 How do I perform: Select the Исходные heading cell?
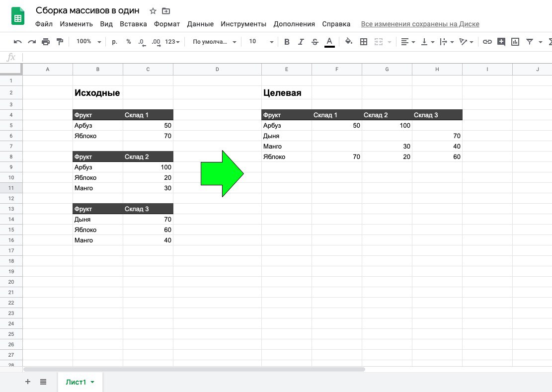[x=98, y=93]
